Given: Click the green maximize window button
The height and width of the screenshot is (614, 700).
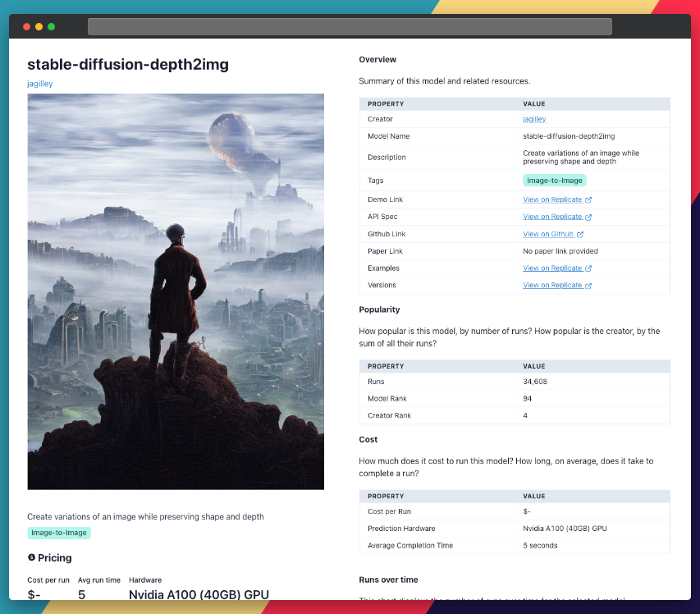Looking at the screenshot, I should pos(52,27).
